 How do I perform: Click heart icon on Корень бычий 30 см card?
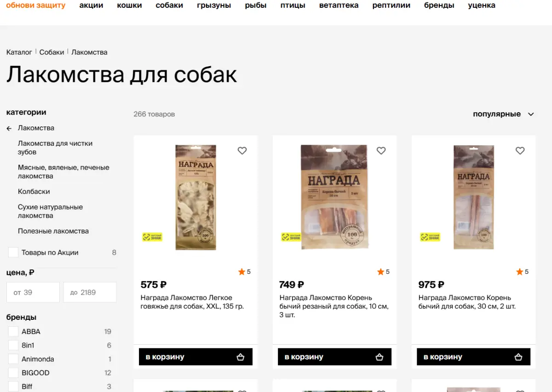click(520, 150)
